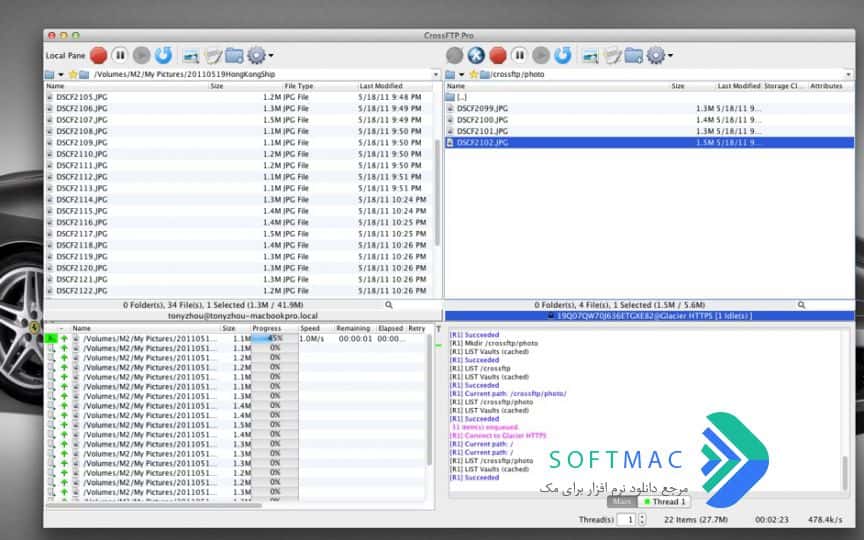Click the remote favorites star icon

tap(473, 74)
